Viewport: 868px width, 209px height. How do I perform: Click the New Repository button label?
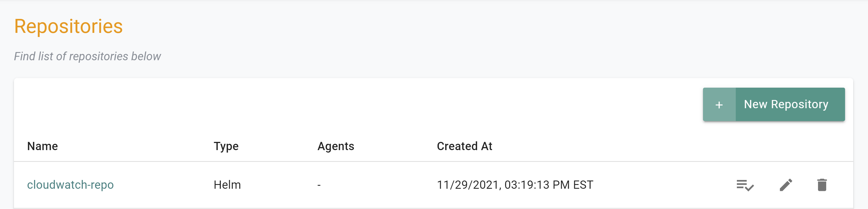coord(786,104)
